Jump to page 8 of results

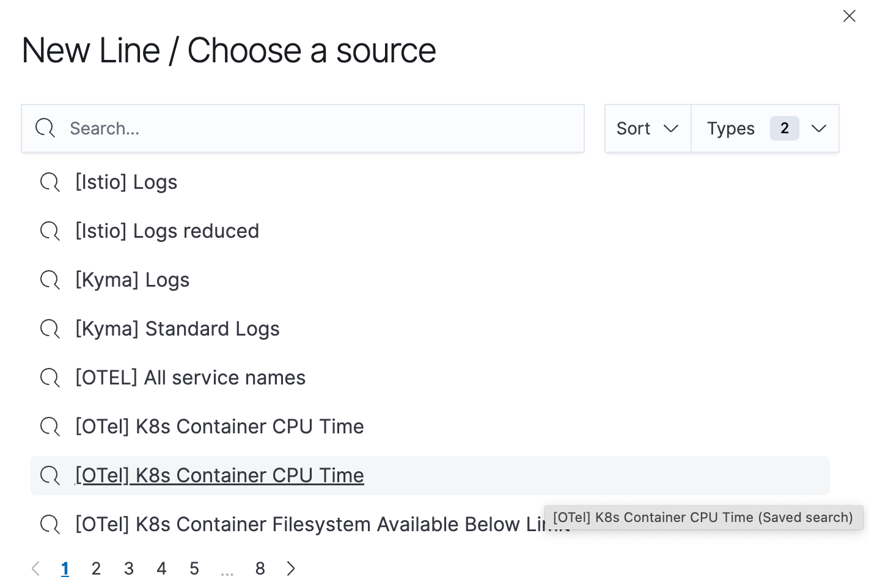(x=260, y=568)
